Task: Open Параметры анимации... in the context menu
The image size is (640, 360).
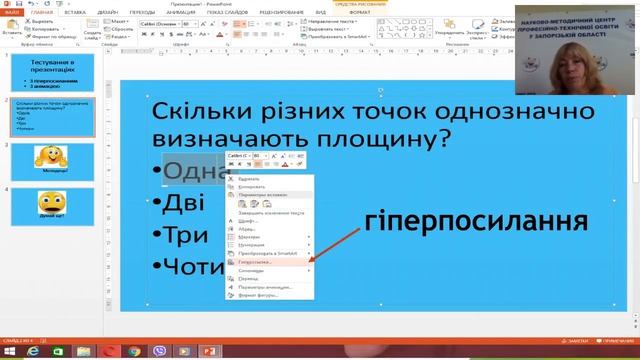Action: (269, 287)
